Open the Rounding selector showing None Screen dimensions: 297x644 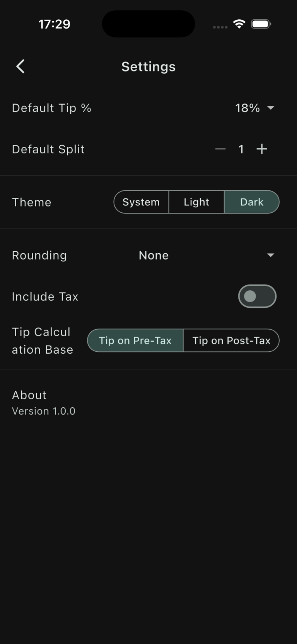tap(207, 255)
